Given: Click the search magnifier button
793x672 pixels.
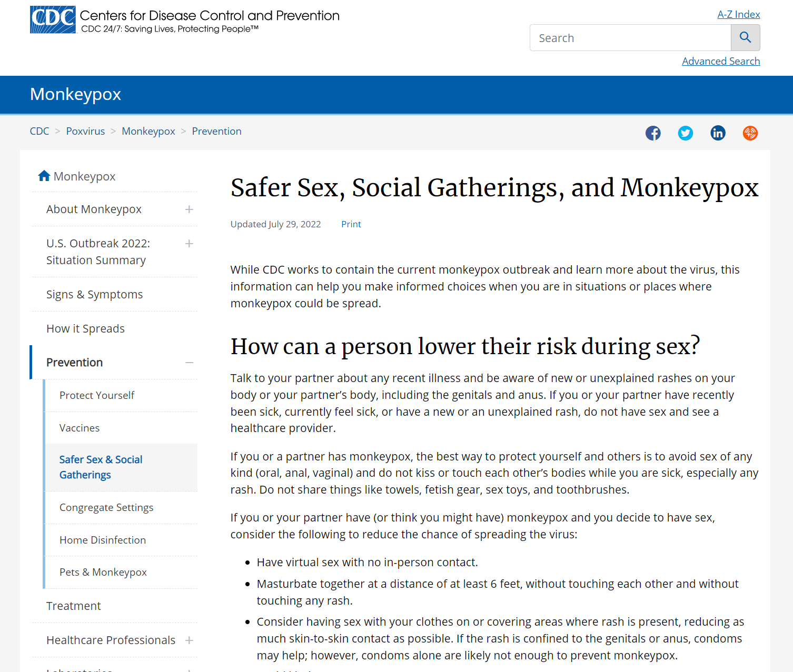Looking at the screenshot, I should 745,38.
